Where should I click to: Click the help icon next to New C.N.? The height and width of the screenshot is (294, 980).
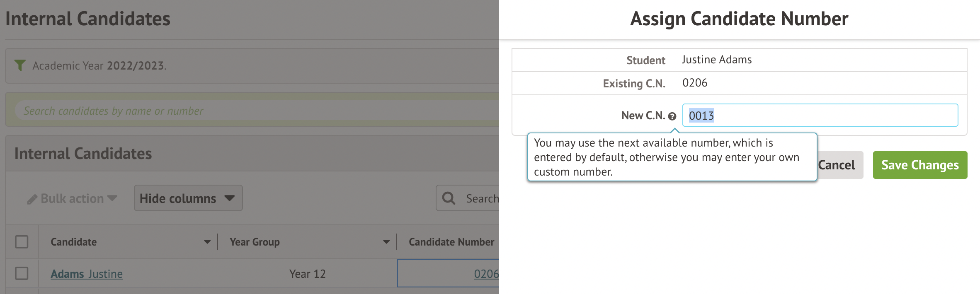coord(672,116)
